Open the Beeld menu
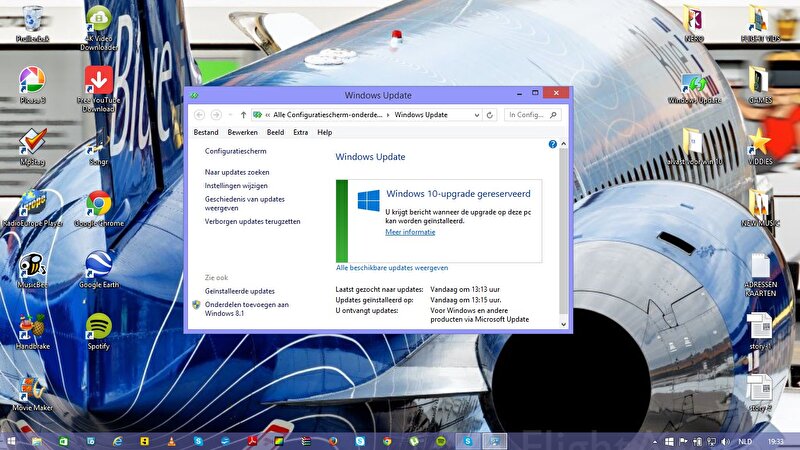The image size is (800, 450). click(x=275, y=132)
